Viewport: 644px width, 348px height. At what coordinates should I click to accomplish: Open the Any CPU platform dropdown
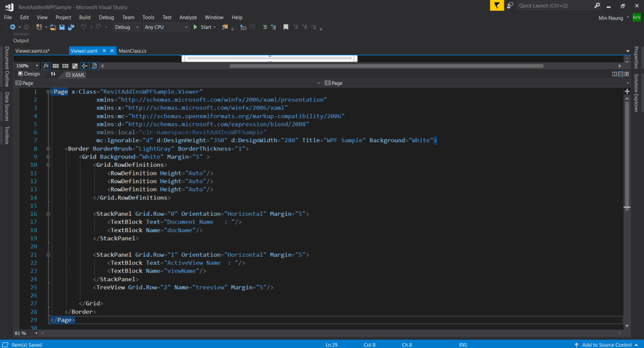click(x=165, y=27)
